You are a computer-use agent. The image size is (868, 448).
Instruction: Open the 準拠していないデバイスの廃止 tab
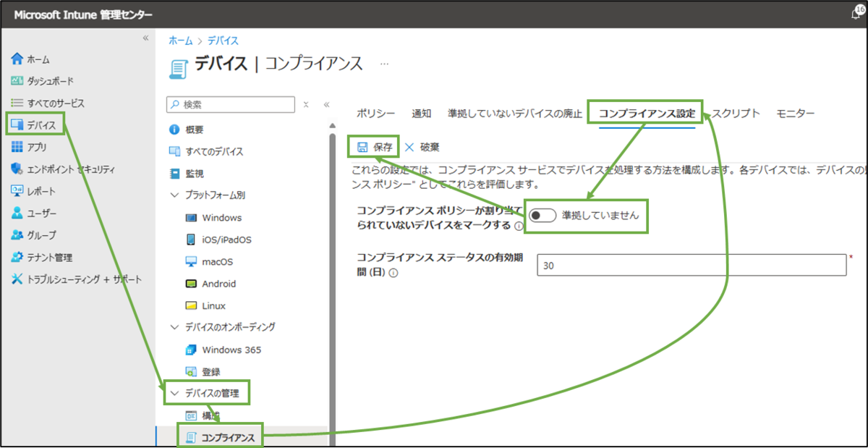[x=515, y=114]
